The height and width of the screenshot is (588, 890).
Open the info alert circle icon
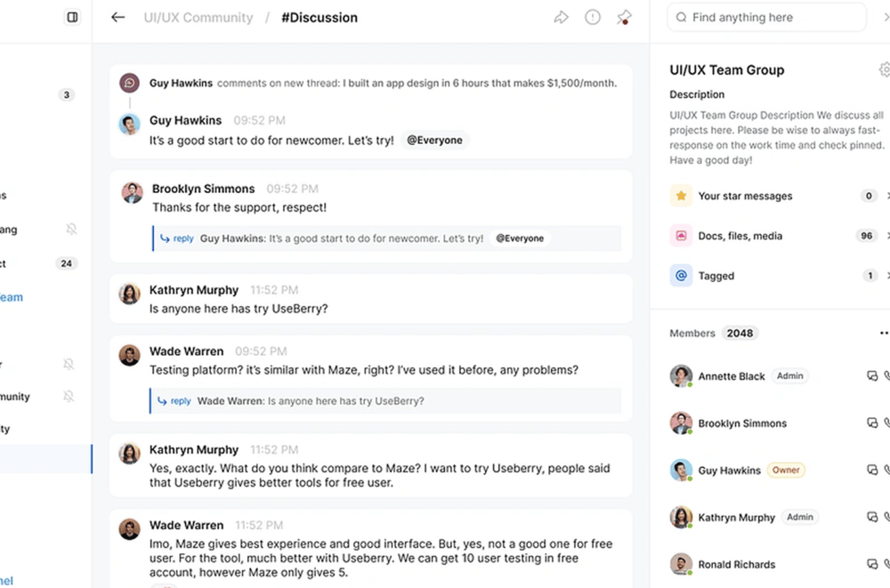(x=593, y=18)
